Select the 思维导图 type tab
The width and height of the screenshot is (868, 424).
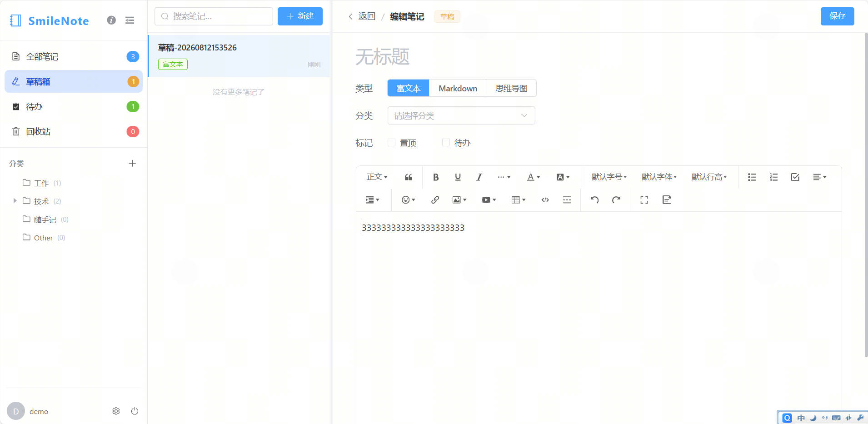click(x=511, y=88)
